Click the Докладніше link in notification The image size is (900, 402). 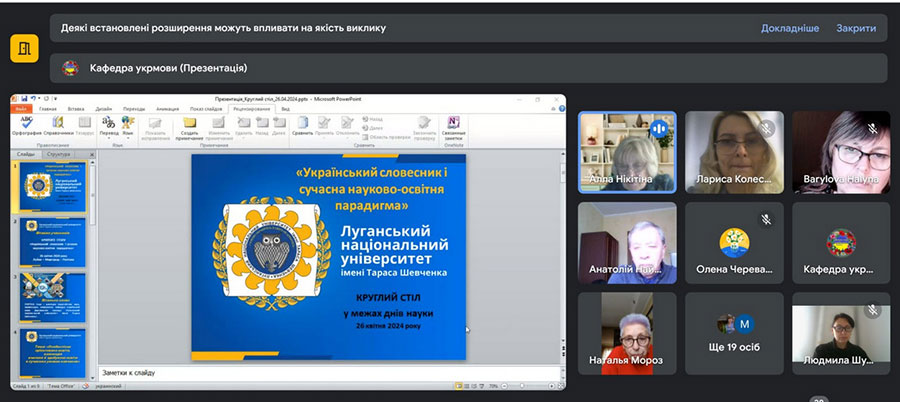pyautogui.click(x=790, y=28)
